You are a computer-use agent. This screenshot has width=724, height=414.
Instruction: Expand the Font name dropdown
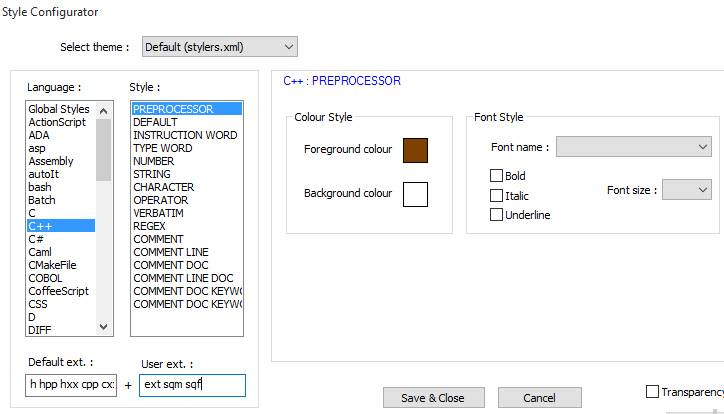click(x=633, y=147)
